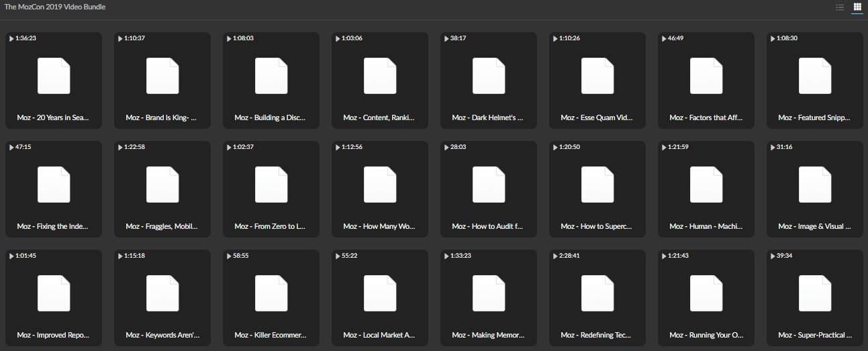This screenshot has width=868, height=351.
Task: Open file icon for Moz - Esse Quam Vid...
Action: 597,76
